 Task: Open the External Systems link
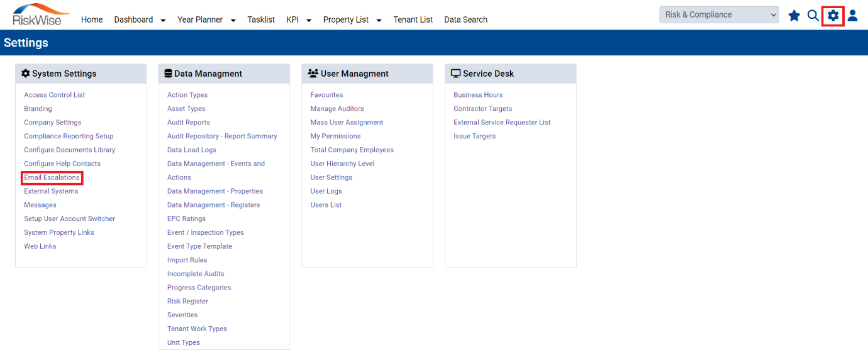point(51,191)
